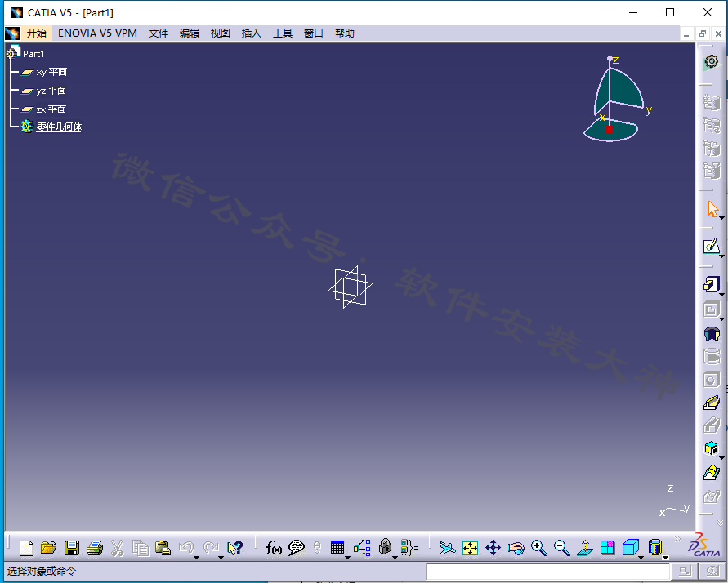The height and width of the screenshot is (583, 728).
Task: Activate the What's This help pointer
Action: (235, 548)
